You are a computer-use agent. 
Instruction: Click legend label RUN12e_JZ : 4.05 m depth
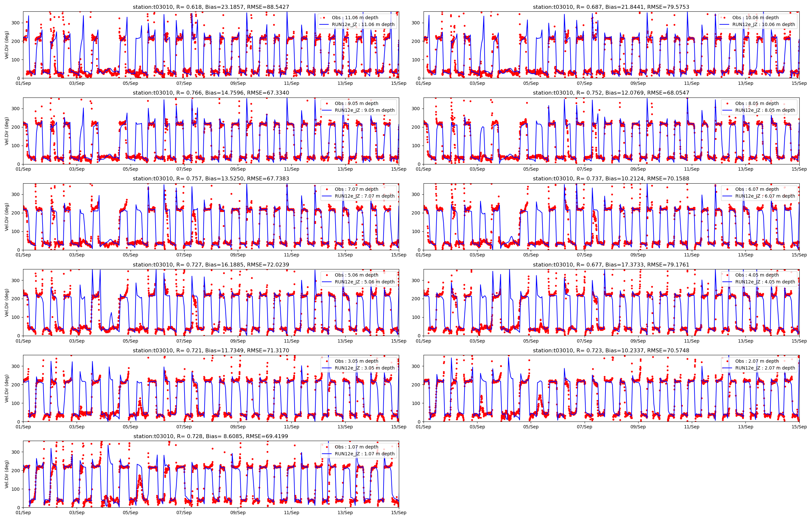tap(765, 281)
